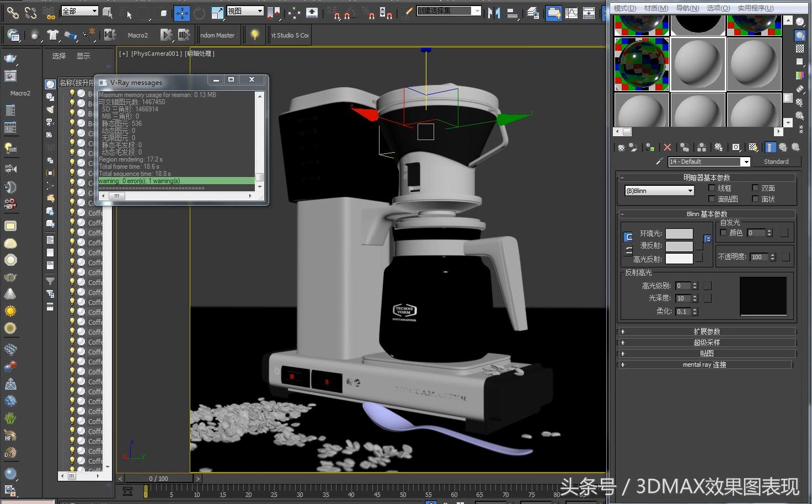Enable the 线框 (Wire) checkbox
This screenshot has height=504, width=812.
click(x=712, y=188)
